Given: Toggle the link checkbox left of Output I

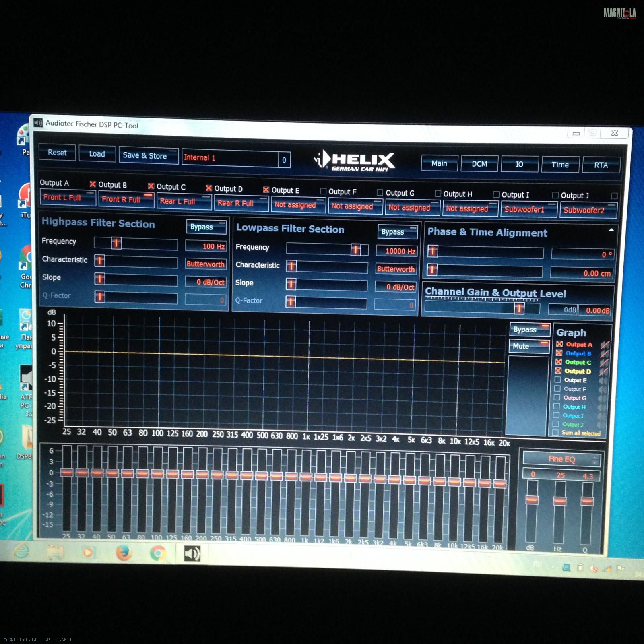Looking at the screenshot, I should click(496, 194).
